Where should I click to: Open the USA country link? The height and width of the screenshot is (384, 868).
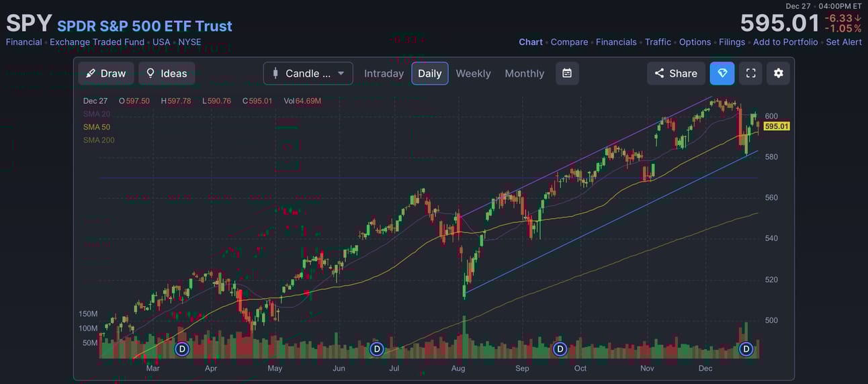(x=161, y=42)
